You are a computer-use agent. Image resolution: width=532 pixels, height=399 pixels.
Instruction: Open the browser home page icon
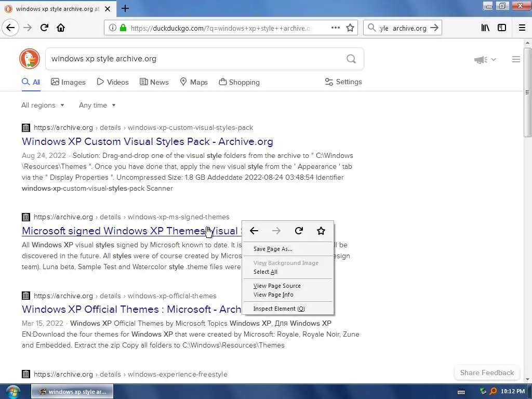click(61, 28)
